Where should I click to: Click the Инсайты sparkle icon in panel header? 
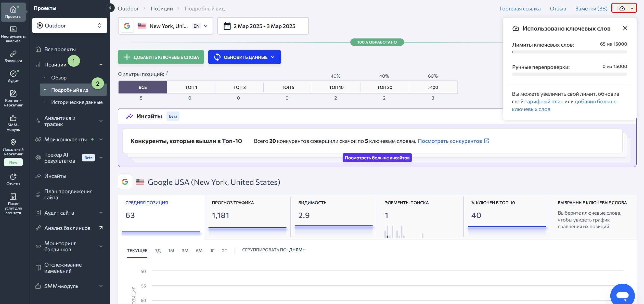[130, 116]
